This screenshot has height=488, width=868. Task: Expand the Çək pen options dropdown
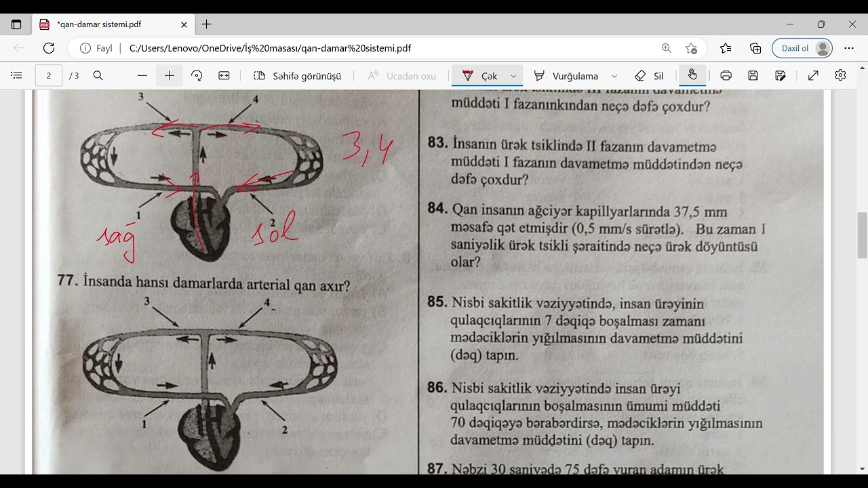513,76
